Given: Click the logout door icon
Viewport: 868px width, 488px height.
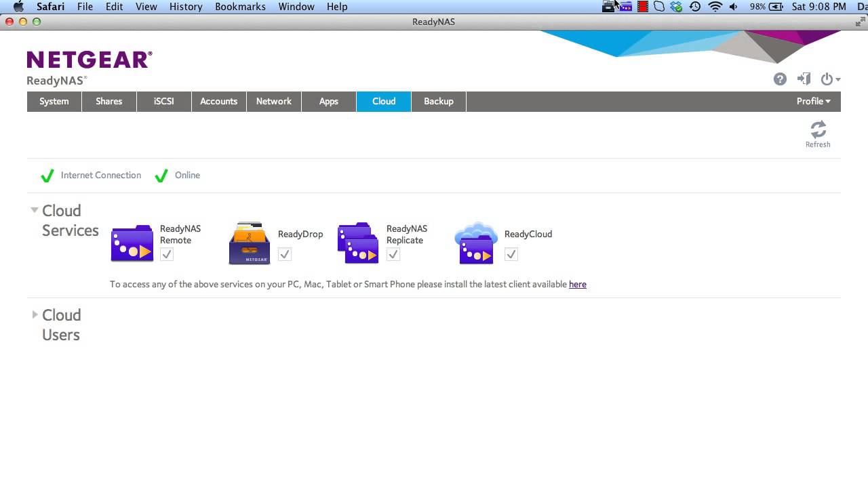Looking at the screenshot, I should (x=804, y=79).
